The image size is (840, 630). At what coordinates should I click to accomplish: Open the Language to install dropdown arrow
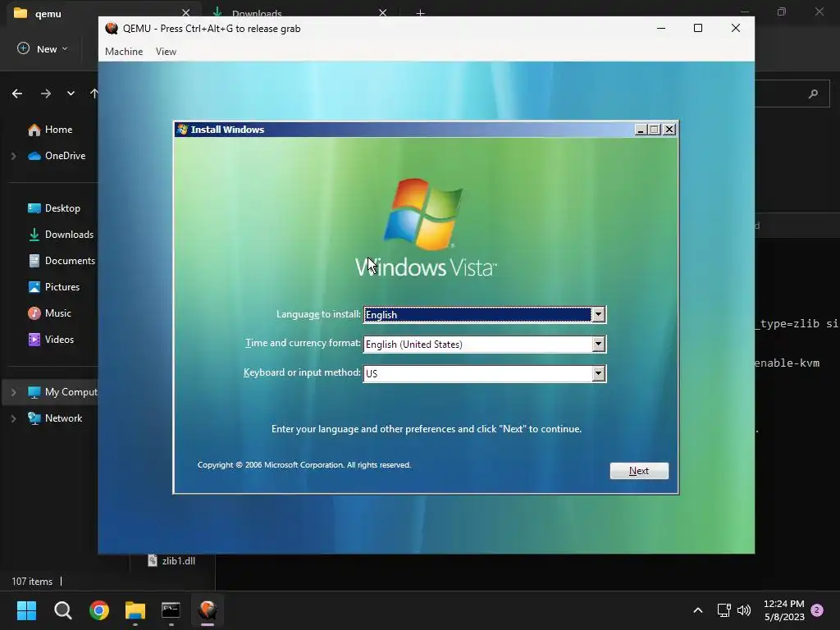click(598, 314)
